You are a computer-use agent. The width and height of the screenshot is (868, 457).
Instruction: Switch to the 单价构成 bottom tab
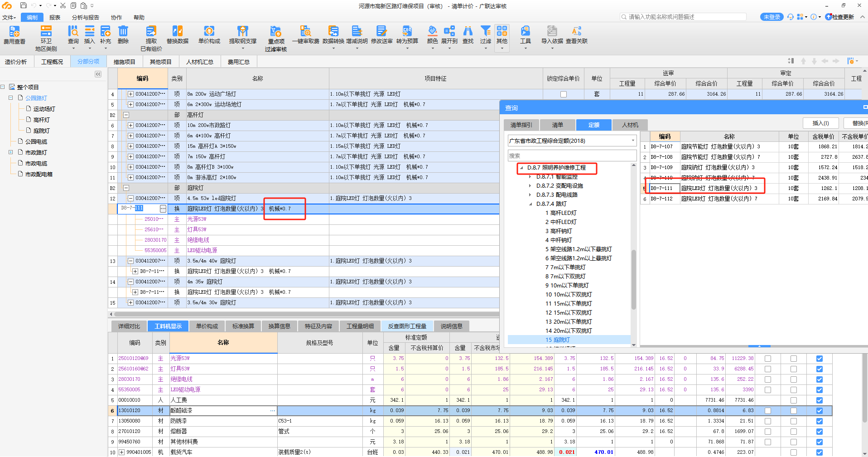point(207,326)
